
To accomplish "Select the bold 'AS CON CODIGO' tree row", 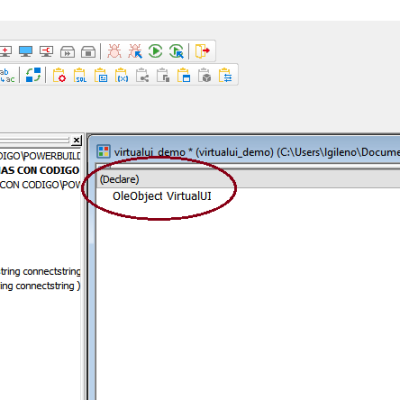I will (40, 170).
